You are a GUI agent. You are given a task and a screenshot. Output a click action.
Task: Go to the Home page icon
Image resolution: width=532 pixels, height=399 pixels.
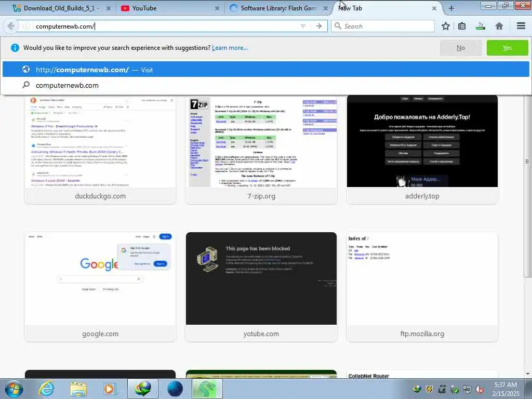499,26
